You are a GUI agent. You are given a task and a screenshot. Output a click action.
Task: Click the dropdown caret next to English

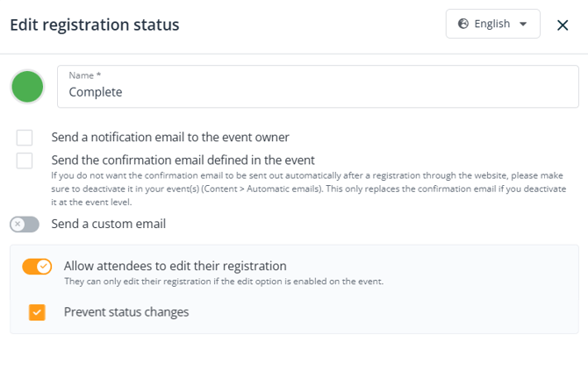(x=524, y=25)
